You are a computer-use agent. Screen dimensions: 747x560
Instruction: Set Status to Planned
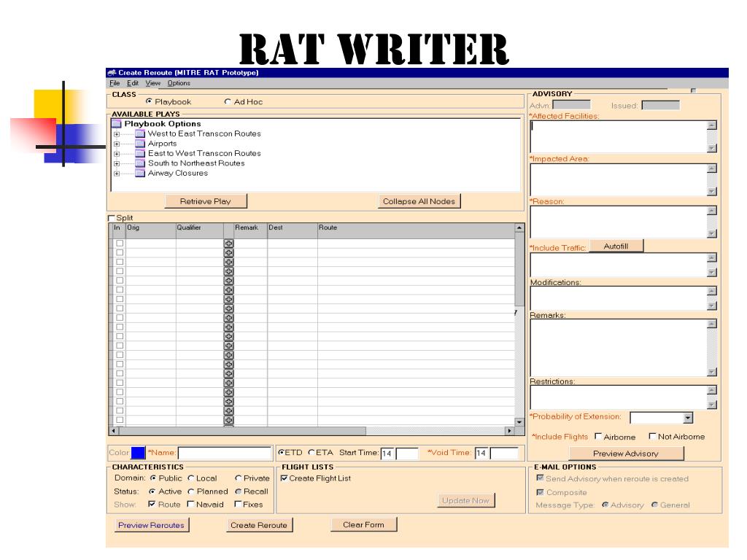(x=190, y=491)
